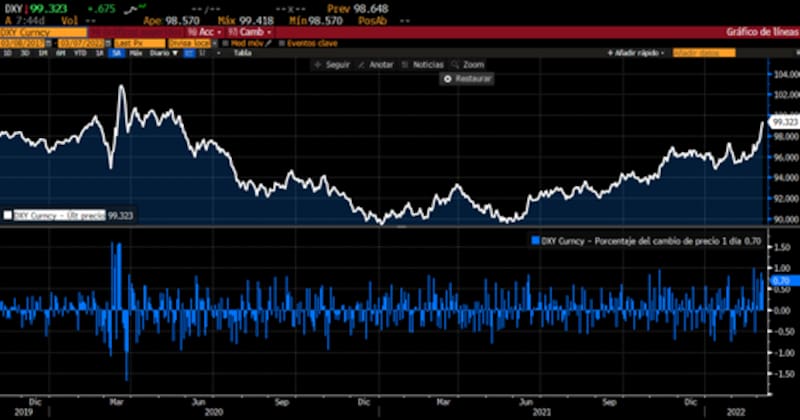
Task: Open the Noticias news overlay
Action: 402,64
